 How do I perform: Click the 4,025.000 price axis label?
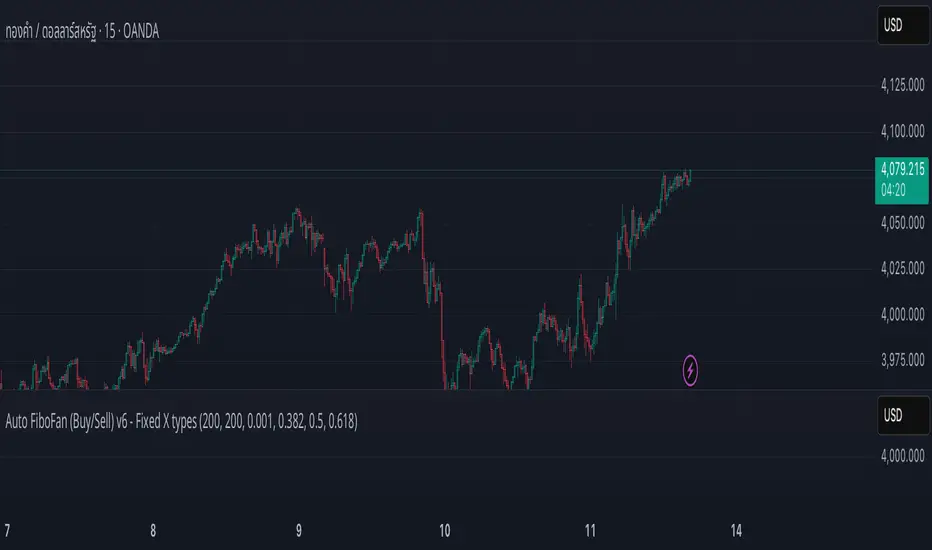(901, 269)
